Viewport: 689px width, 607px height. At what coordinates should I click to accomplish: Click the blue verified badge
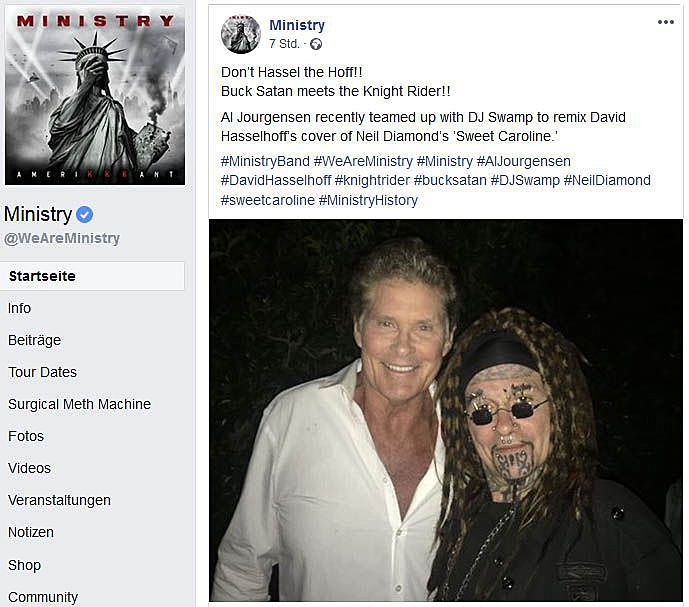pyautogui.click(x=84, y=214)
